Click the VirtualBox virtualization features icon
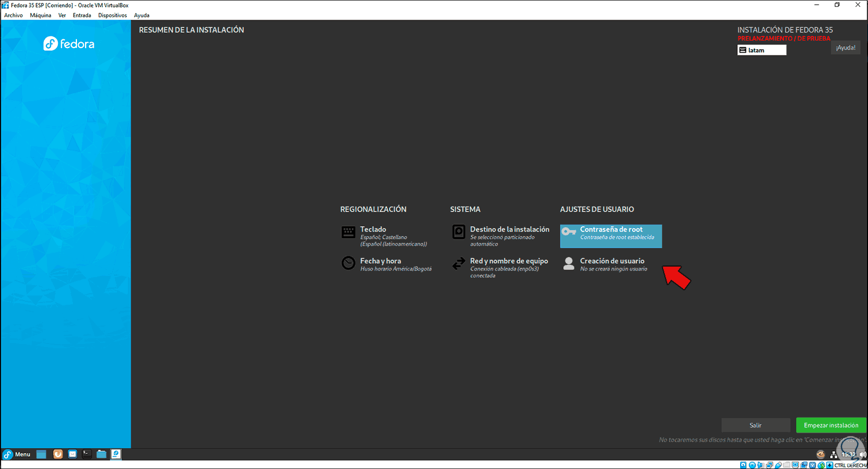Viewport: 868px width, 469px height. 813,465
